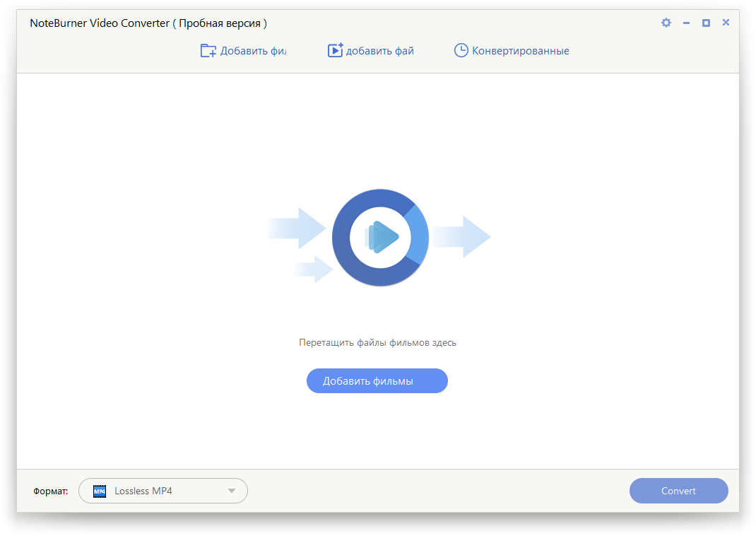Image resolution: width=756 pixels, height=536 pixels.
Task: Open the output format selector labeled Формат
Action: coord(163,491)
